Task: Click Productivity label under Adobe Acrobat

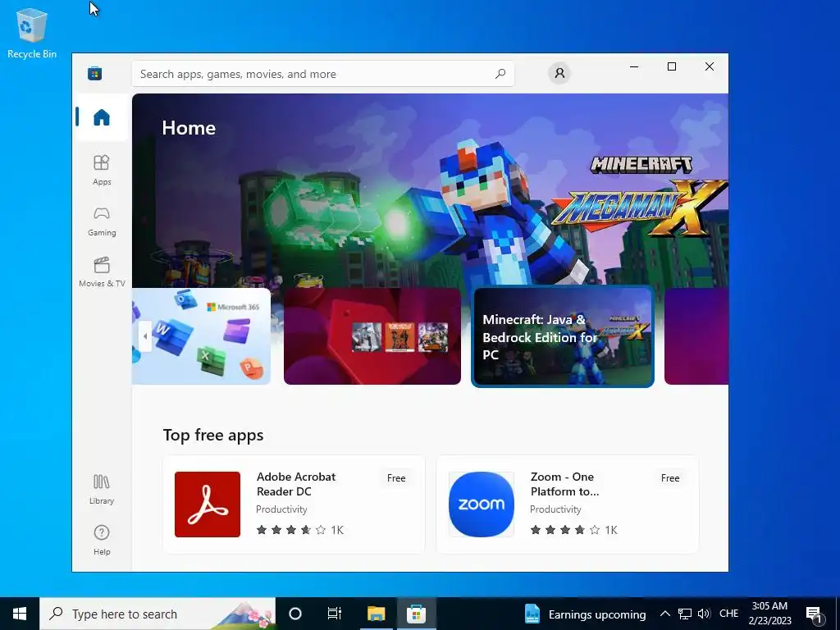Action: click(282, 509)
